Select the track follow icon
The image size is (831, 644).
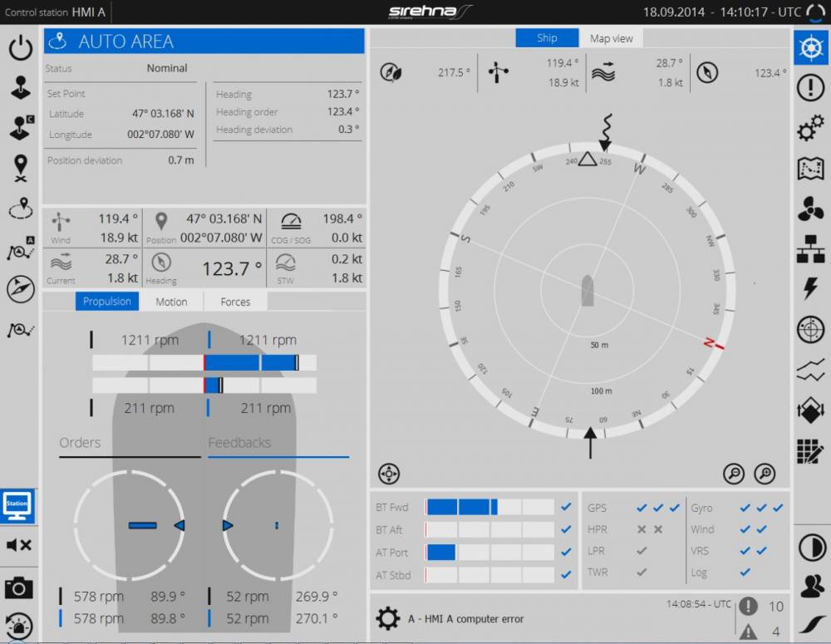21,330
